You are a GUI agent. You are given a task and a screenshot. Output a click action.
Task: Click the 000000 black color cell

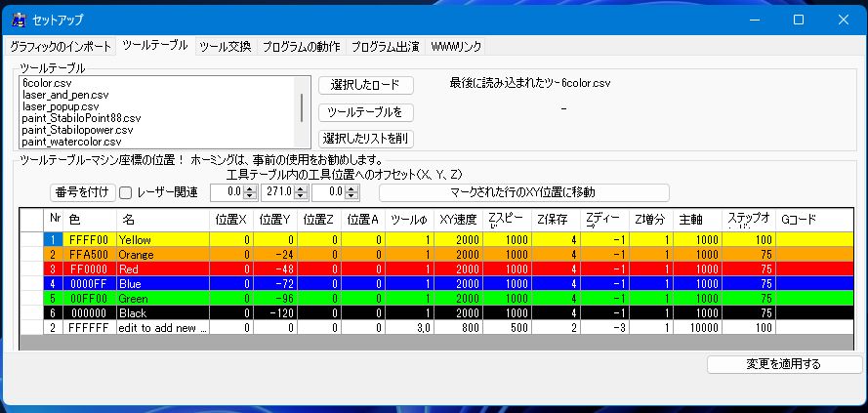tap(91, 313)
